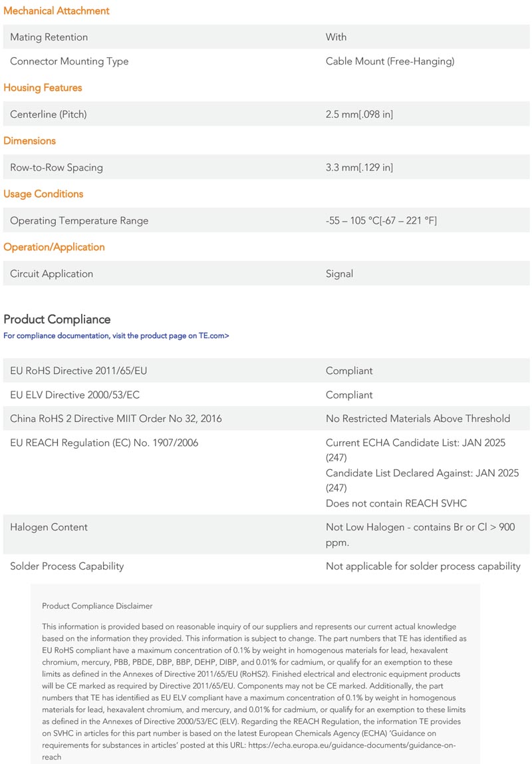Click the Product Compliance title
The image size is (532, 764).
[x=57, y=319]
